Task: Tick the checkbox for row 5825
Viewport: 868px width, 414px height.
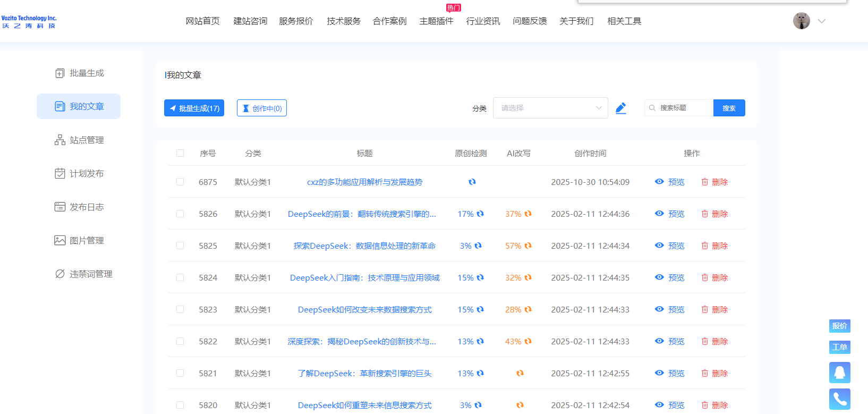Action: pos(180,246)
